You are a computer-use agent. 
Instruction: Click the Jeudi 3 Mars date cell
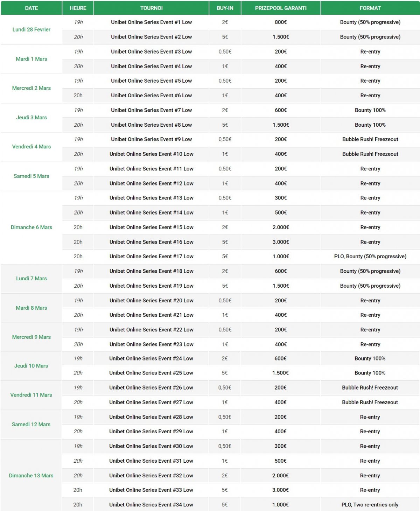(31, 117)
